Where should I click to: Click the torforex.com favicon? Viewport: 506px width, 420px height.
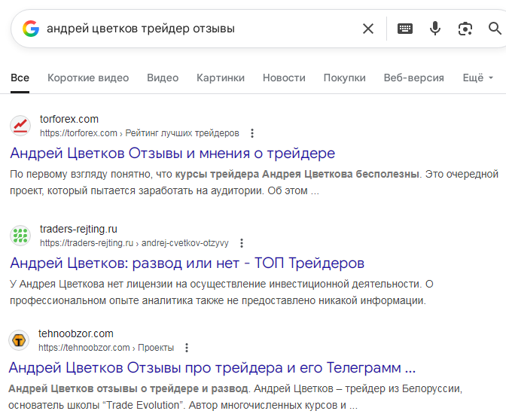pyautogui.click(x=20, y=126)
